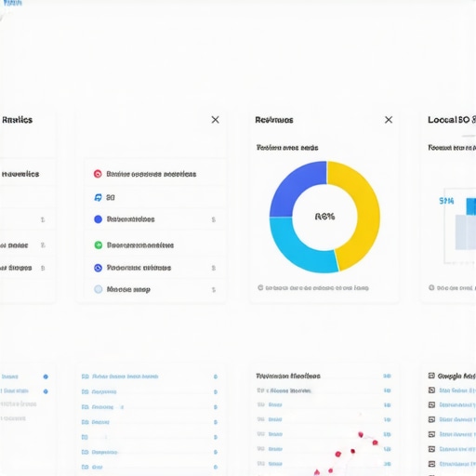476x476 pixels.
Task: Select the green circle icon in the list
Action: [x=99, y=245]
